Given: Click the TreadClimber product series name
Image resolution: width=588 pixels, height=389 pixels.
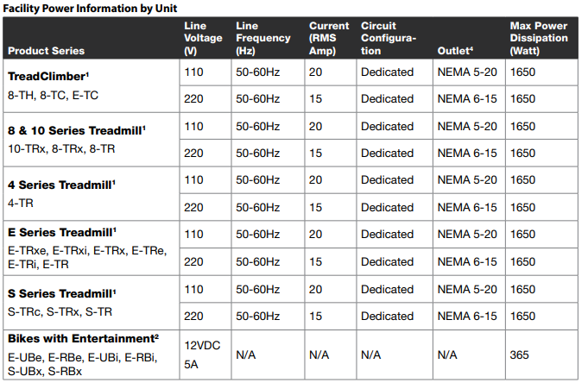Looking at the screenshot, I should 48,76.
